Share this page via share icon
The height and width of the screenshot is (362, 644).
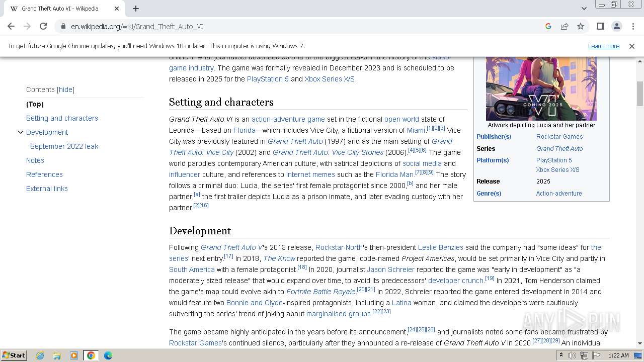click(x=565, y=27)
